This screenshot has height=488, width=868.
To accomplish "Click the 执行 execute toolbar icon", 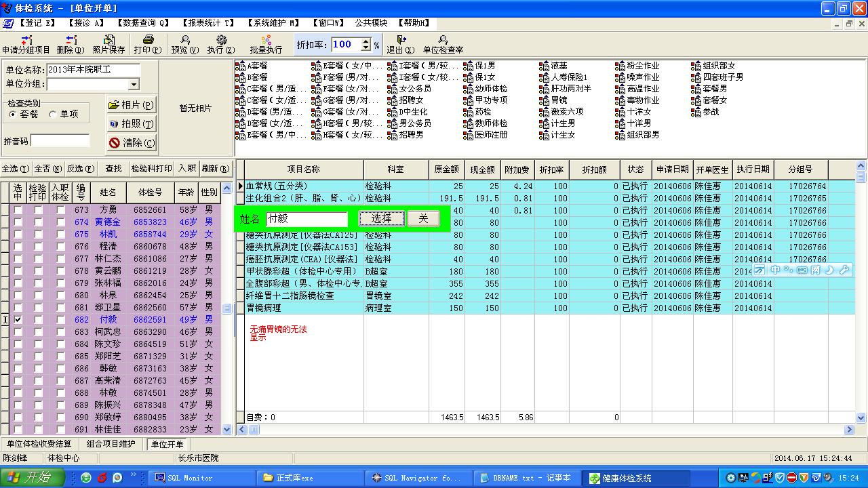I will click(x=221, y=40).
